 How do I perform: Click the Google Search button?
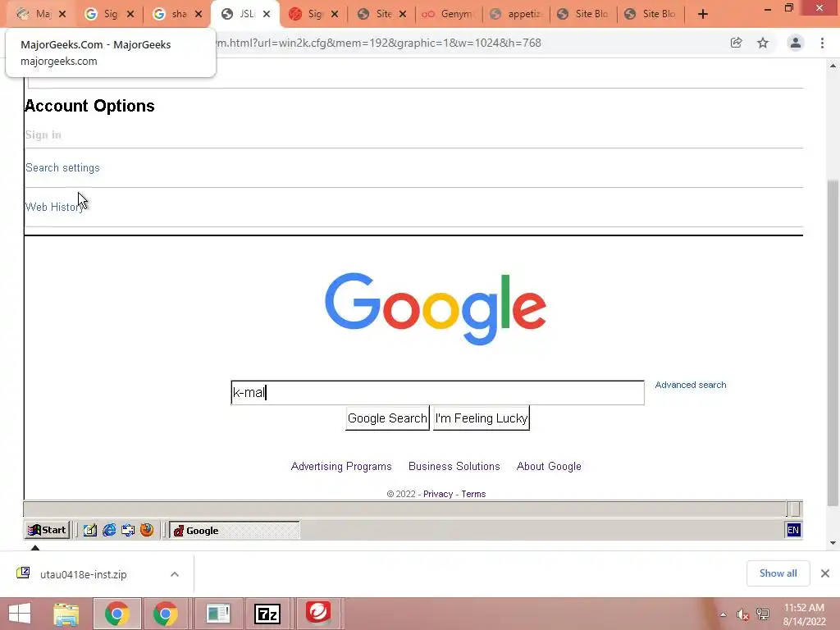point(387,418)
